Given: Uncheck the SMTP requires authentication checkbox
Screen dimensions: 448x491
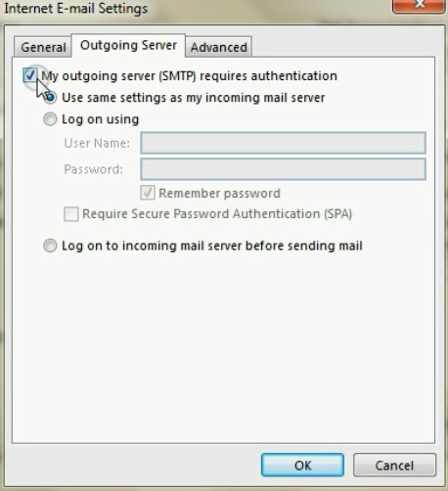Looking at the screenshot, I should (30, 75).
